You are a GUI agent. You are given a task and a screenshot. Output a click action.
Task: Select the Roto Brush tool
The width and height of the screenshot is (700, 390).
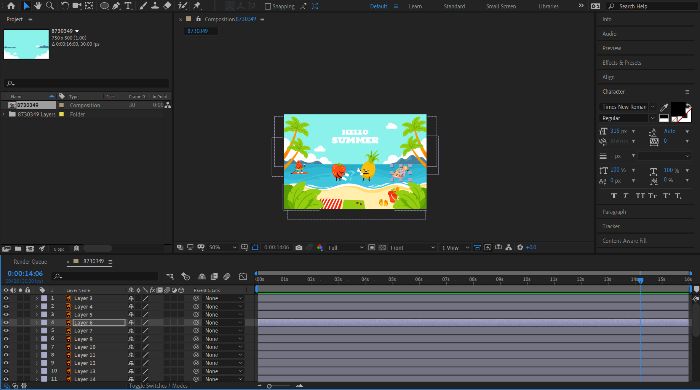[182, 6]
